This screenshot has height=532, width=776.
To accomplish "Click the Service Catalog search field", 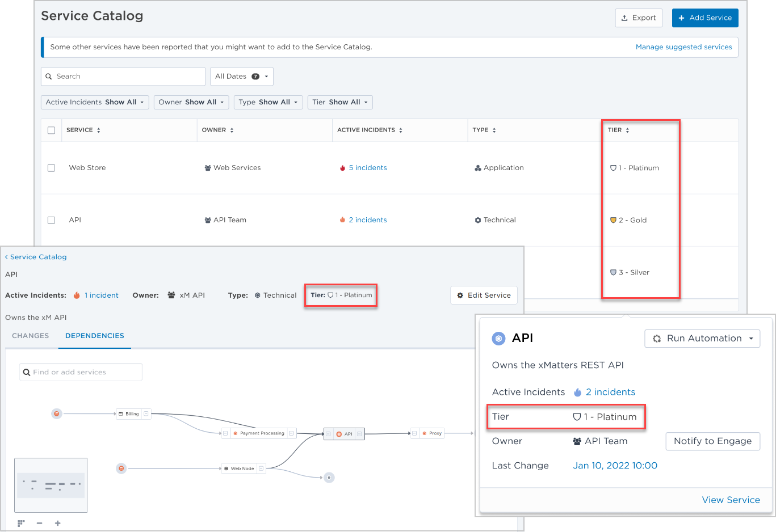I will pyautogui.click(x=123, y=77).
